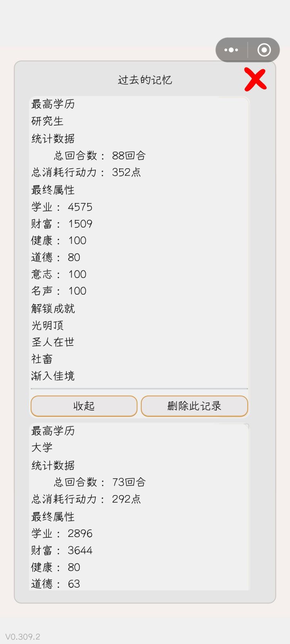The image size is (290, 644).
Task: Tap the 道德 80 attribute row
Action: 56,257
